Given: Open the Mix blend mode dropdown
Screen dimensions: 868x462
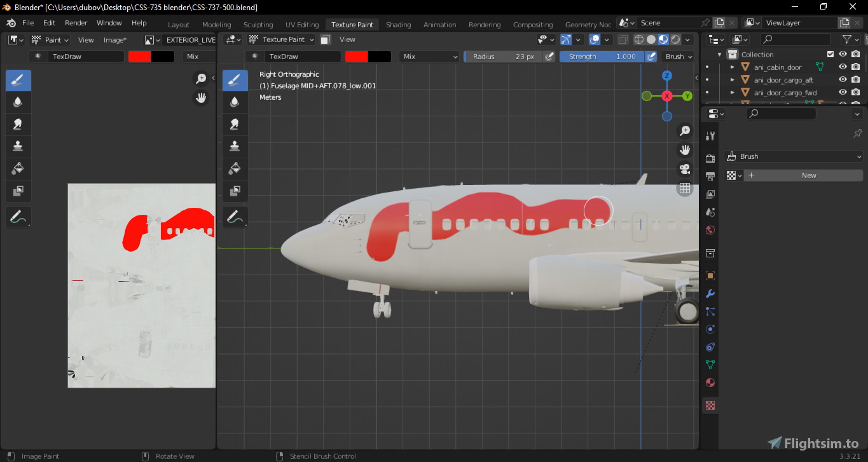Looking at the screenshot, I should [x=429, y=56].
